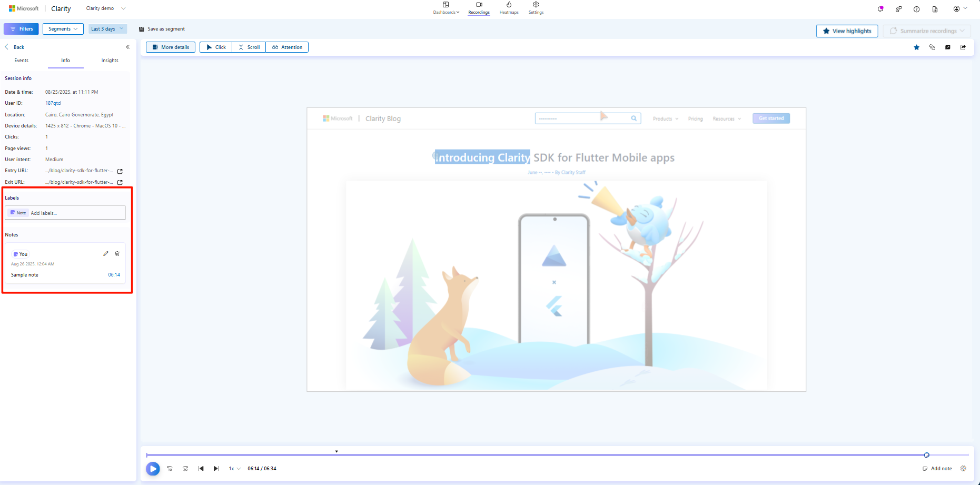This screenshot has width=980, height=485.
Task: Open the notifications bell
Action: [x=880, y=9]
